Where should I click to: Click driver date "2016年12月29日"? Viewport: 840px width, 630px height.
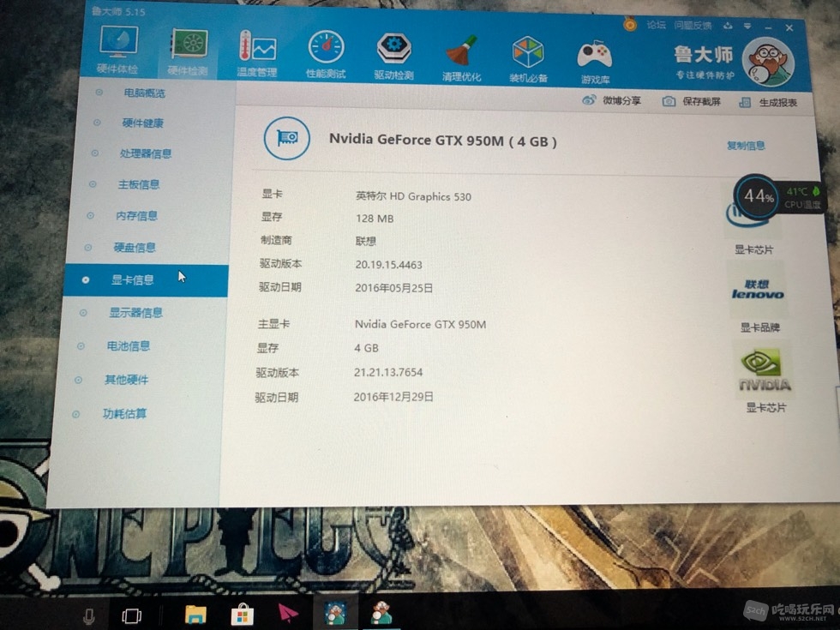393,397
